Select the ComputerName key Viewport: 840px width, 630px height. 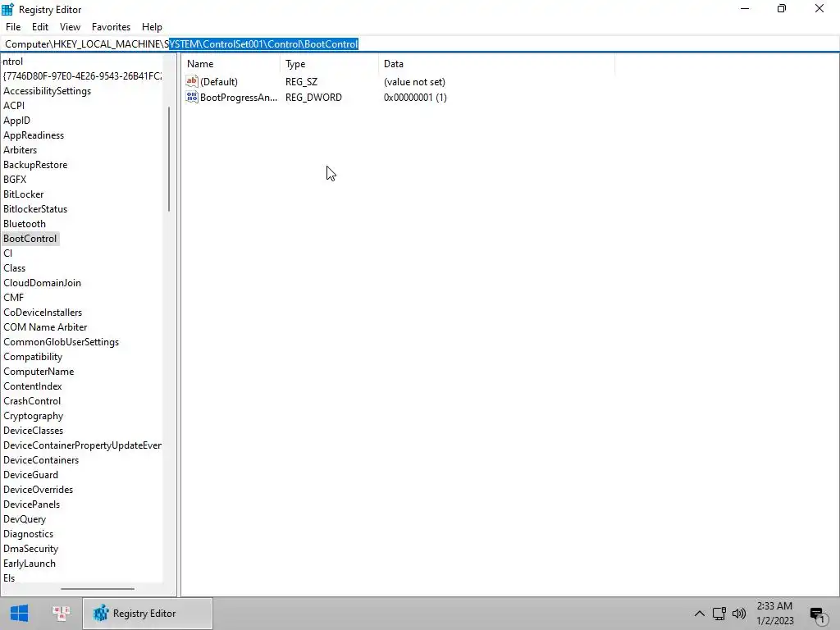(x=39, y=372)
